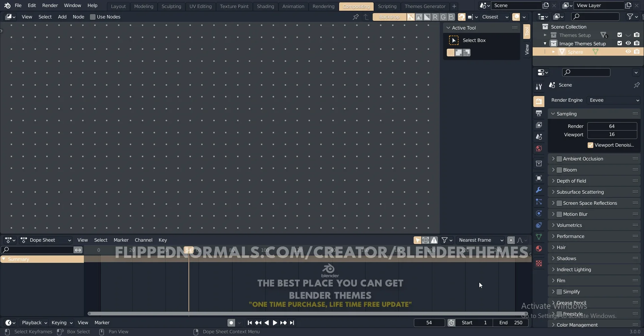644x336 pixels.
Task: Enable the Motion Blur checkbox
Action: [x=559, y=214]
